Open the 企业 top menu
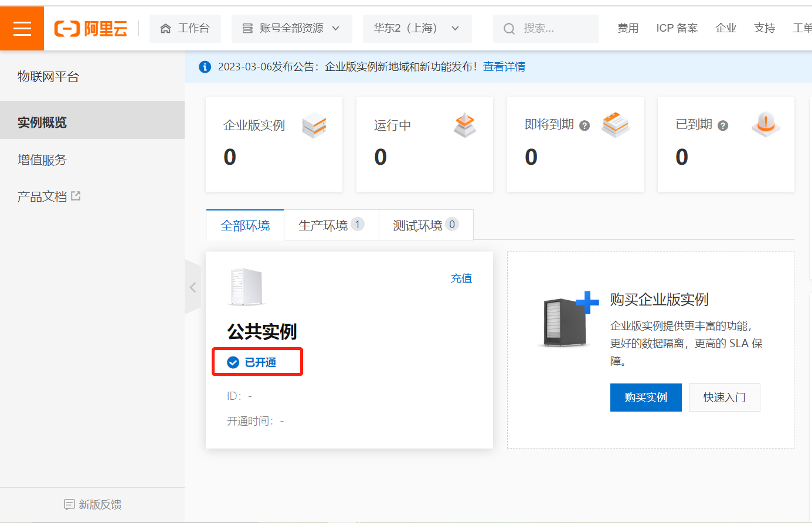Image resolution: width=812 pixels, height=523 pixels. point(726,28)
